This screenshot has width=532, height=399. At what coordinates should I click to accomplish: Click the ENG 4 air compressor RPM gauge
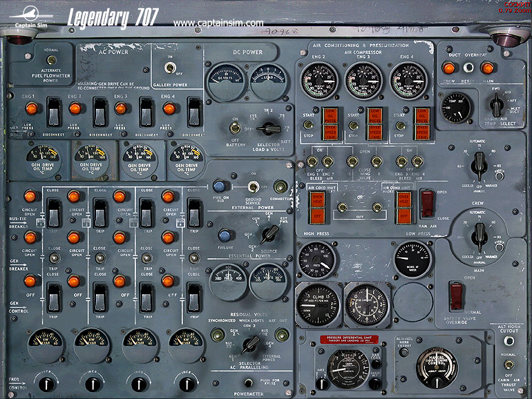tap(408, 81)
